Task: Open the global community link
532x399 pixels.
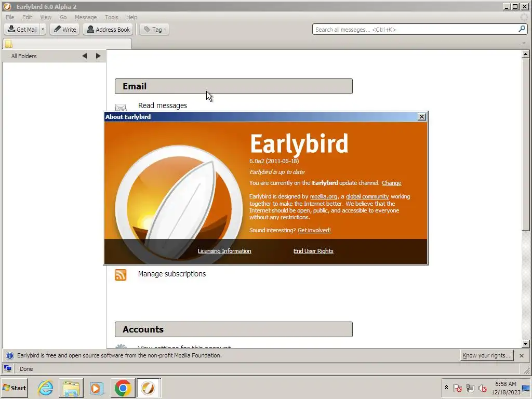Action: (367, 196)
